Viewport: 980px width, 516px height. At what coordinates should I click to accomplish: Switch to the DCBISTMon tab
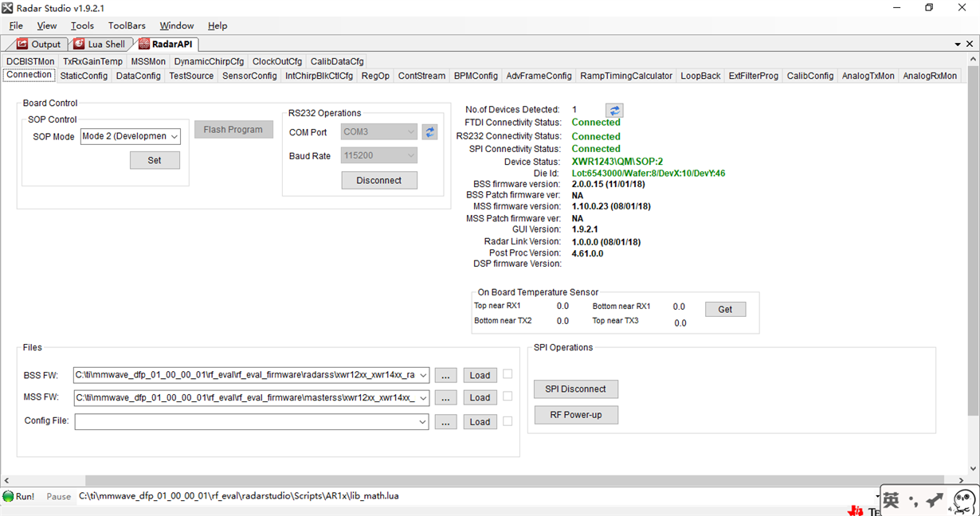[30, 61]
